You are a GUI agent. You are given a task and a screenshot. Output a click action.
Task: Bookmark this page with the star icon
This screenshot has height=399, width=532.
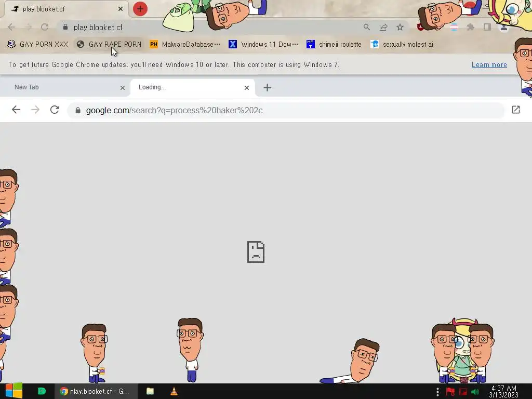[400, 27]
